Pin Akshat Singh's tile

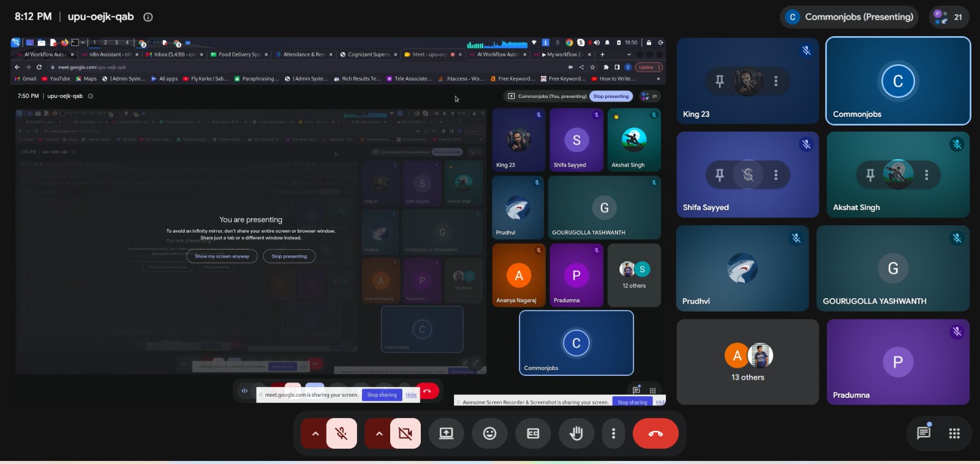870,175
